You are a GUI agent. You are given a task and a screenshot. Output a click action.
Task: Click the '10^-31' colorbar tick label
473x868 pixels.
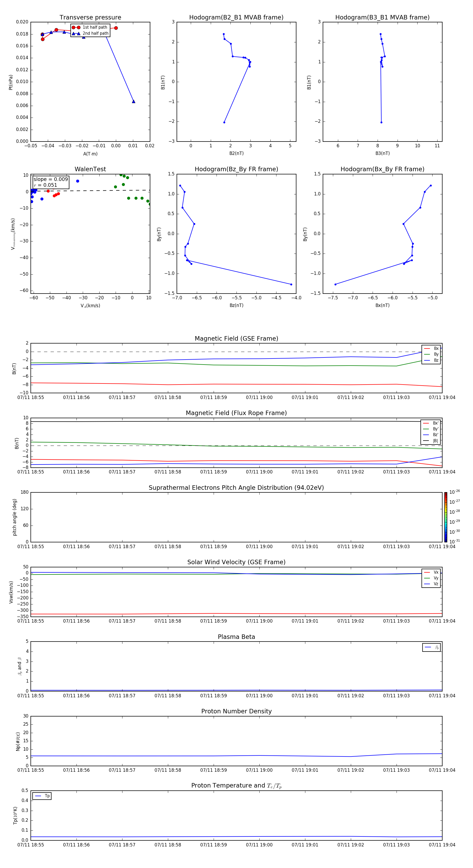coord(455,542)
